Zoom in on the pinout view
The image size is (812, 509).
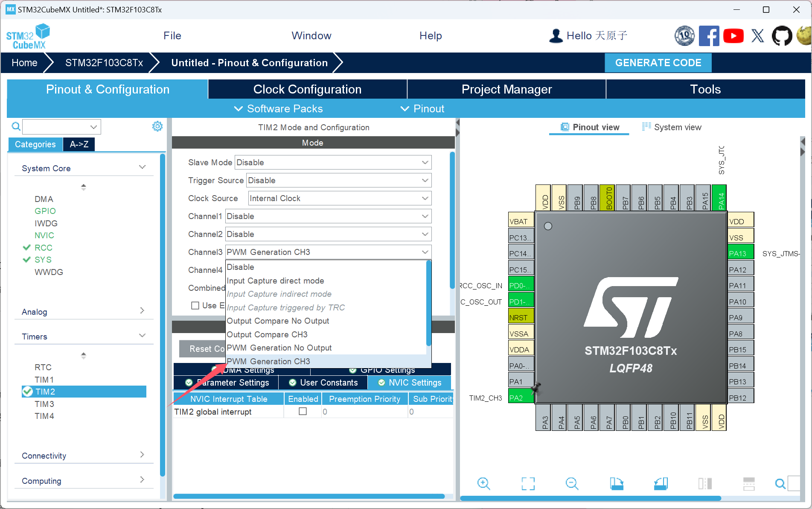484,484
